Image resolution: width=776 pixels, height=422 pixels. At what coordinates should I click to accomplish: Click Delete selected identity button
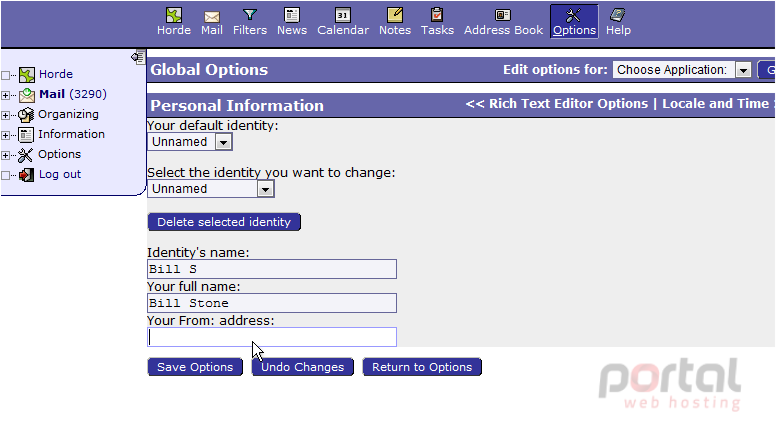(x=224, y=222)
